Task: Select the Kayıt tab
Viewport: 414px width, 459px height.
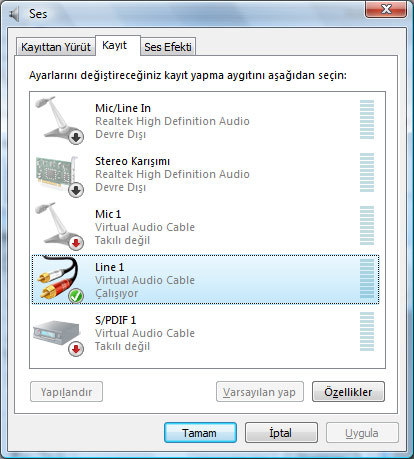Action: click(117, 45)
